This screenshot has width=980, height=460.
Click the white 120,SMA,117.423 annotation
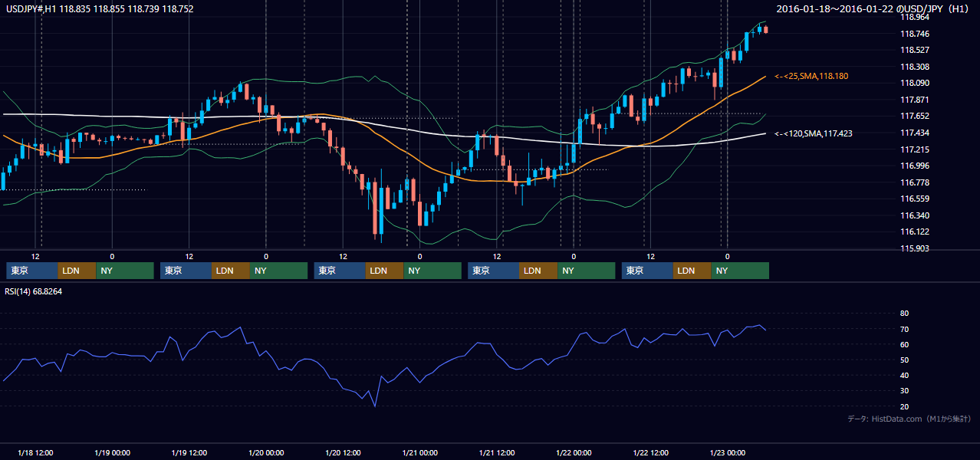pos(814,133)
